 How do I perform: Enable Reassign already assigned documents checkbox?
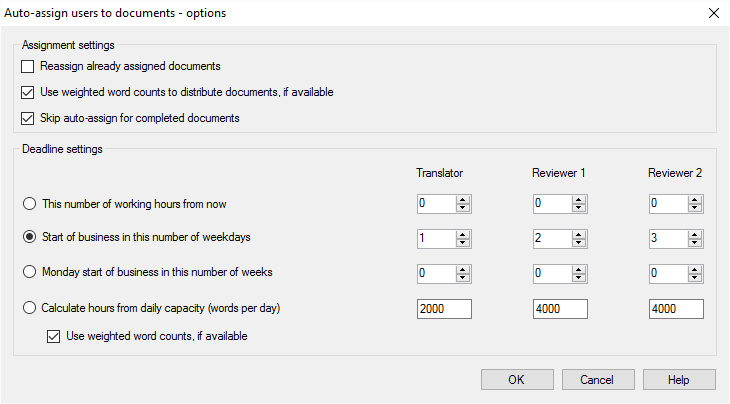coord(27,67)
